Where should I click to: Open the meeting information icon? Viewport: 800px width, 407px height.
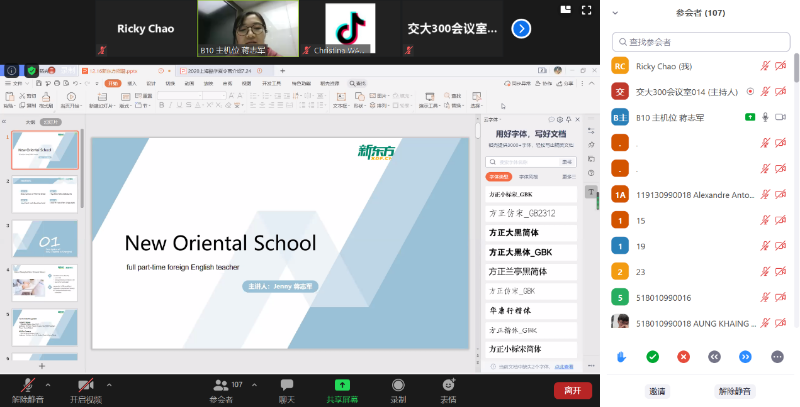(11, 71)
